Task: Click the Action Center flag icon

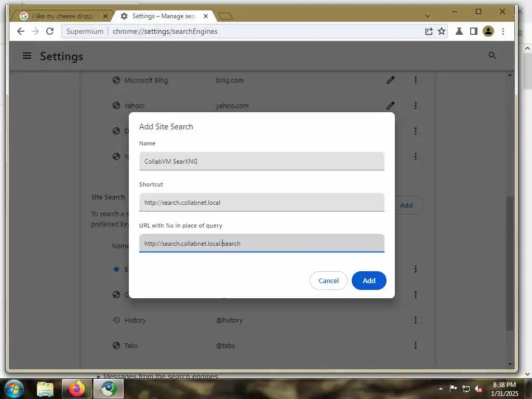Action: point(453,389)
